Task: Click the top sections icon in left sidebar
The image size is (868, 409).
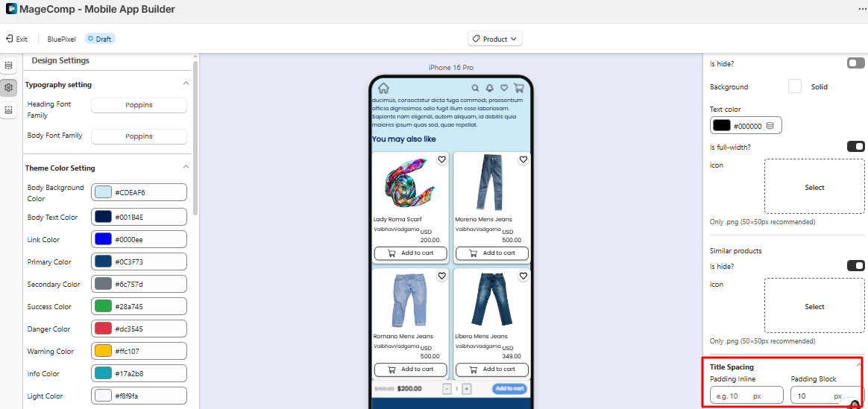Action: coord(8,66)
